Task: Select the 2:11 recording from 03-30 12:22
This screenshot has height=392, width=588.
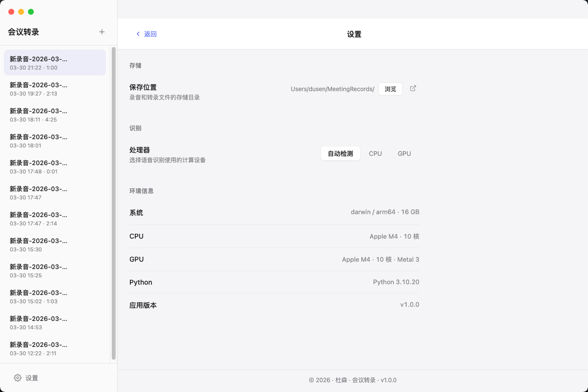Action: (x=54, y=348)
